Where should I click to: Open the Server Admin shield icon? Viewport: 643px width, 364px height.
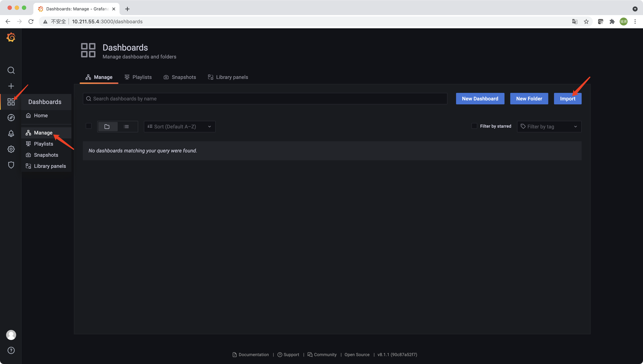[11, 165]
